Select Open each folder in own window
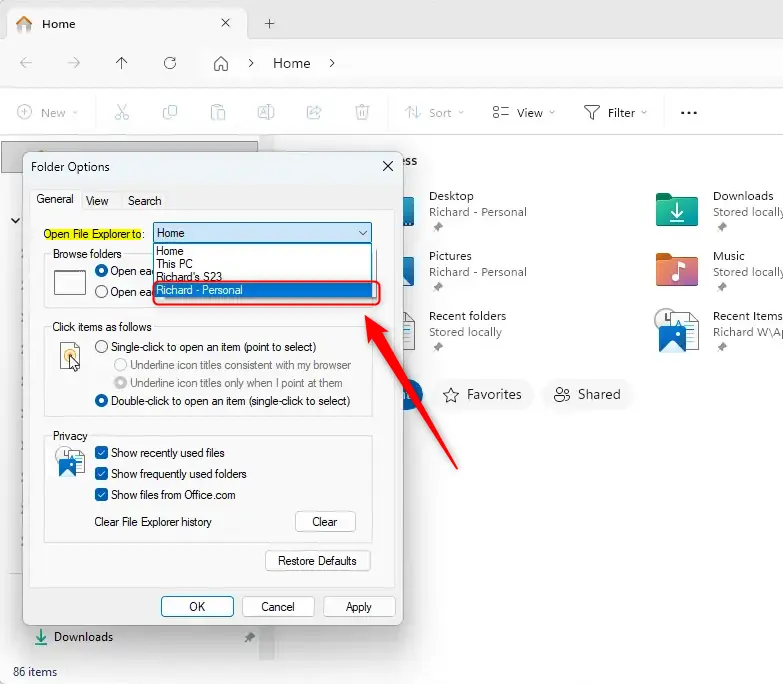Screen dimensions: 783x684 pos(101,292)
